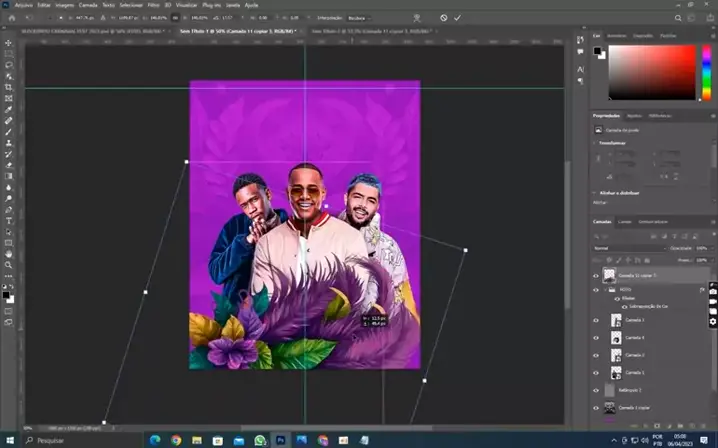The image size is (718, 448).
Task: Collapse the FOTO layer group
Action: click(x=607, y=289)
